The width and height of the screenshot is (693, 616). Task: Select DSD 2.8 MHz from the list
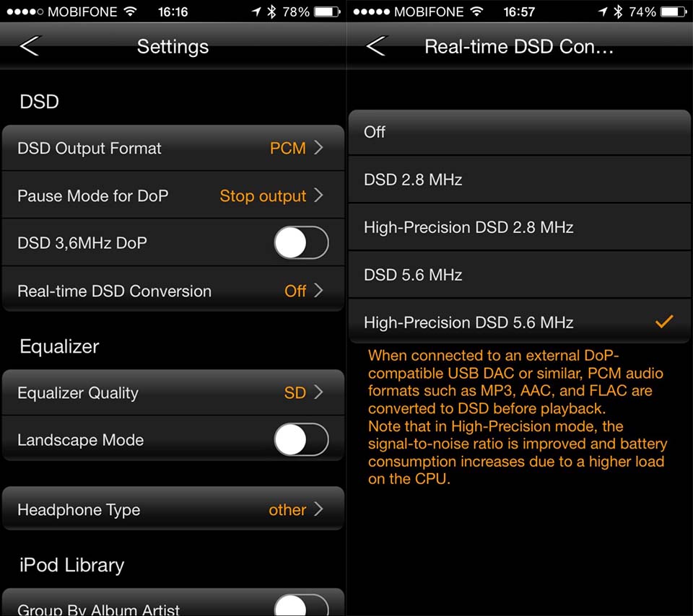[520, 180]
